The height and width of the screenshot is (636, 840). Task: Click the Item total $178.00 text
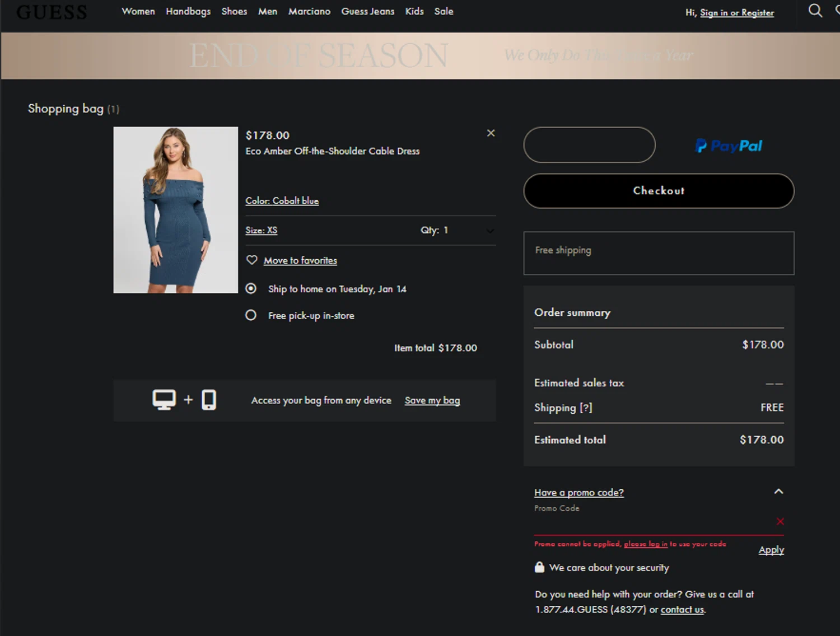(436, 348)
